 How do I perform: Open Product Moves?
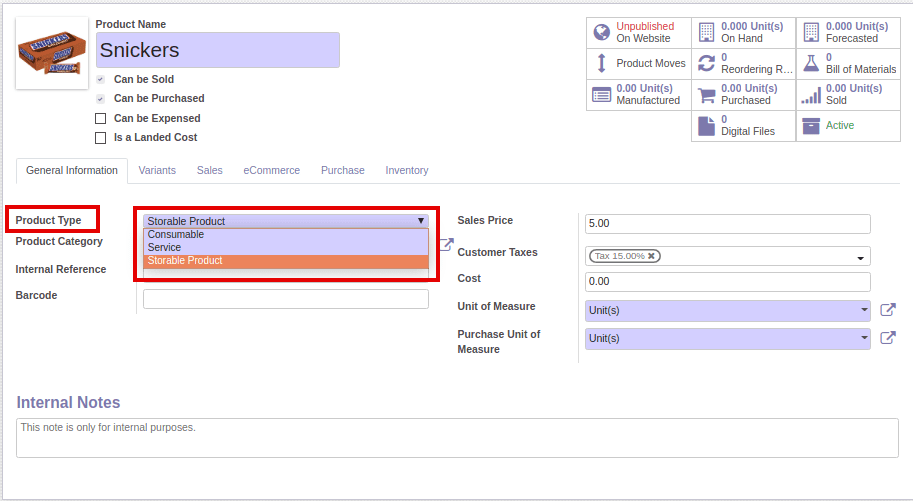tap(639, 63)
